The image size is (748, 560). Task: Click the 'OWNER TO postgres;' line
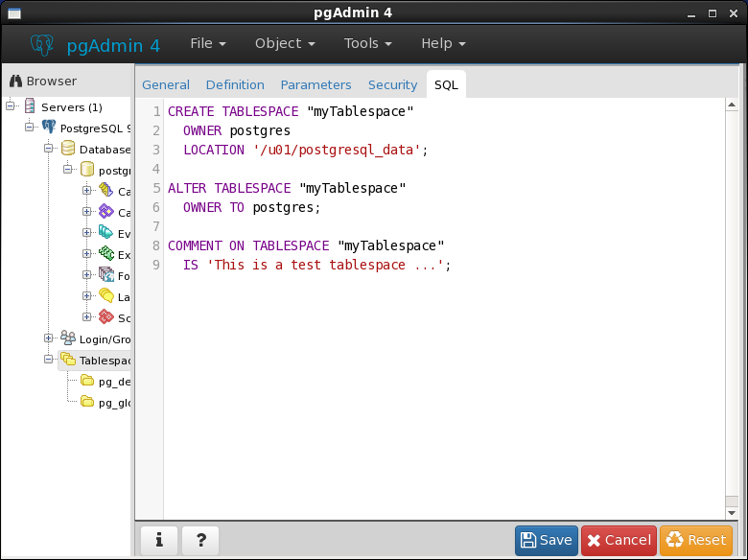252,207
